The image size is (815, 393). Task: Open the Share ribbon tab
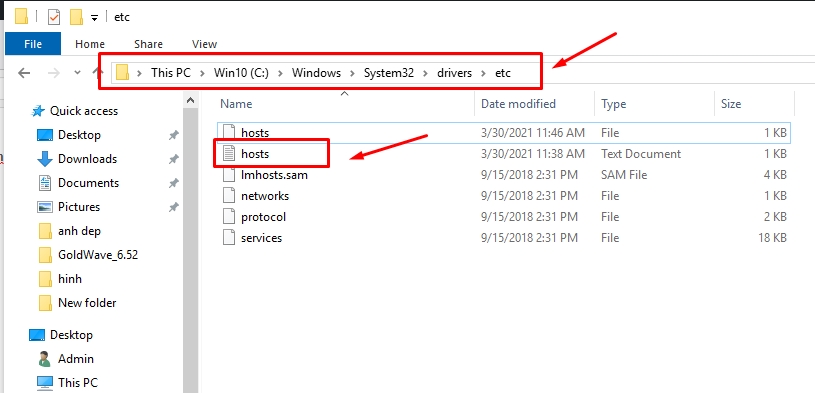[x=148, y=44]
